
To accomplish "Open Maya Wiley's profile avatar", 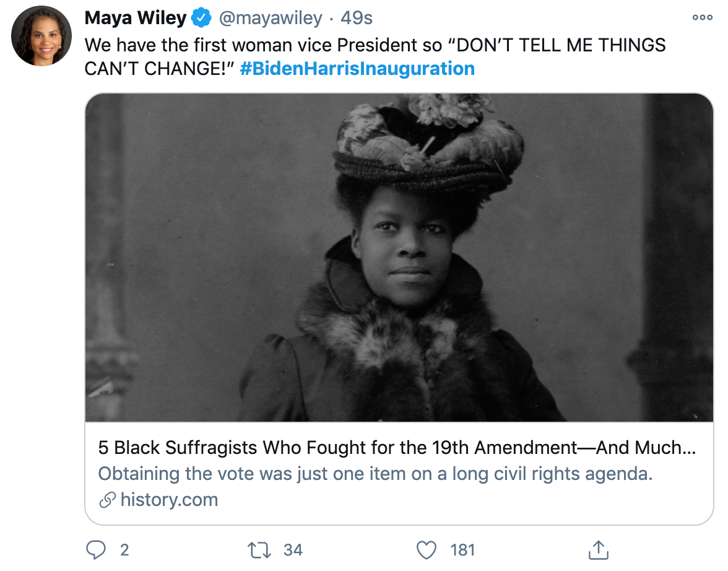I will pyautogui.click(x=41, y=36).
